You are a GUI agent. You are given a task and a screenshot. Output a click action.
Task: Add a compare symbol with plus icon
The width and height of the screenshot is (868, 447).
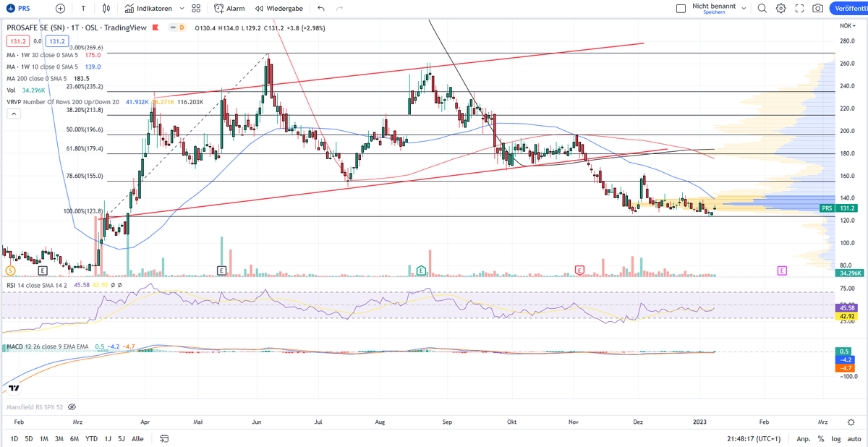[x=60, y=9]
